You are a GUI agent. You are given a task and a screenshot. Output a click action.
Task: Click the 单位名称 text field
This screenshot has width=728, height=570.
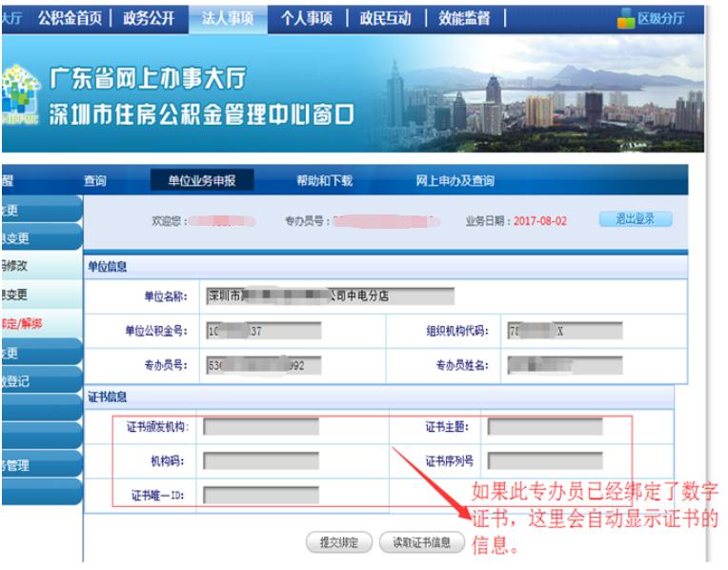tap(330, 296)
